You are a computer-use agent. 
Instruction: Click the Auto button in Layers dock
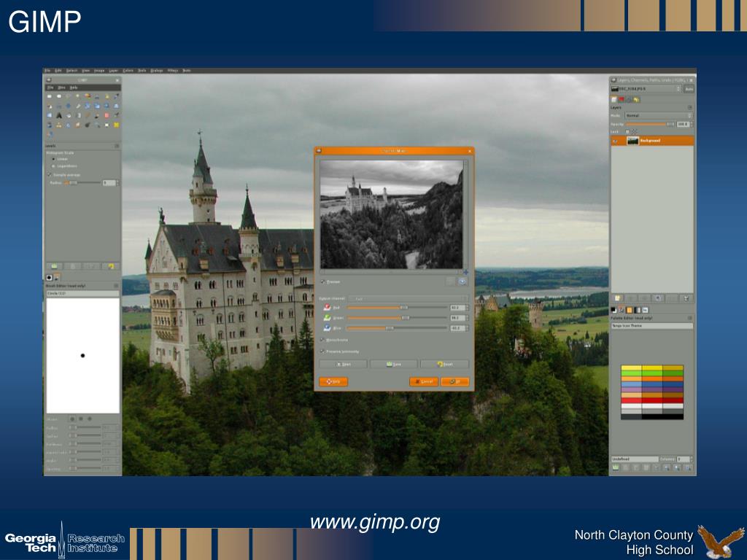coord(689,89)
